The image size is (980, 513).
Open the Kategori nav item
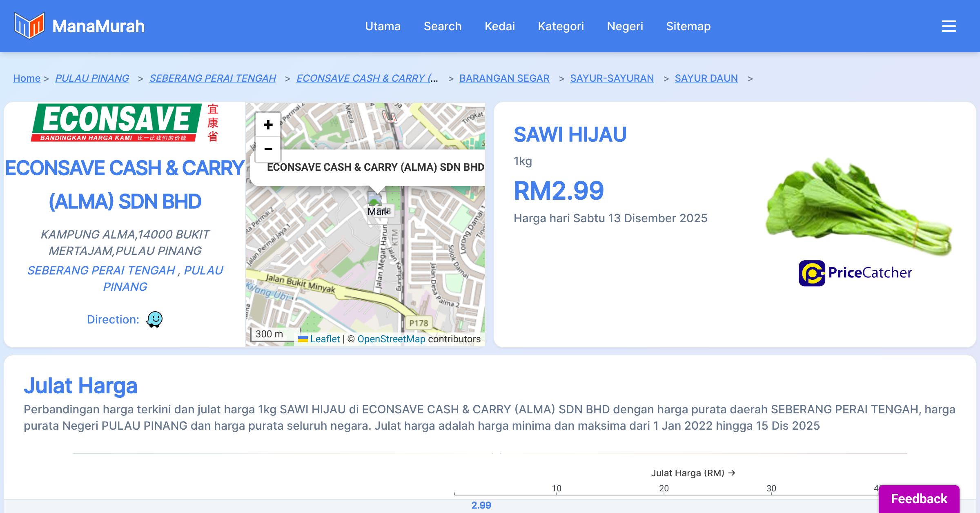click(x=561, y=26)
